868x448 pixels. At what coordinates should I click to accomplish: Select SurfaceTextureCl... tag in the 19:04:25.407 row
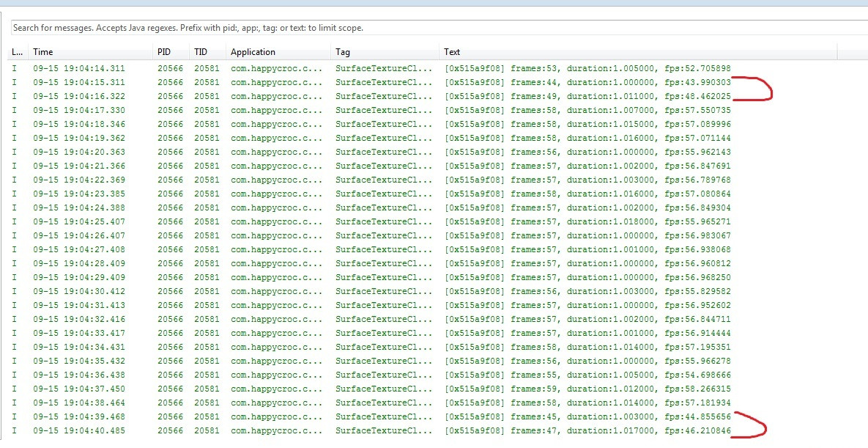click(384, 221)
